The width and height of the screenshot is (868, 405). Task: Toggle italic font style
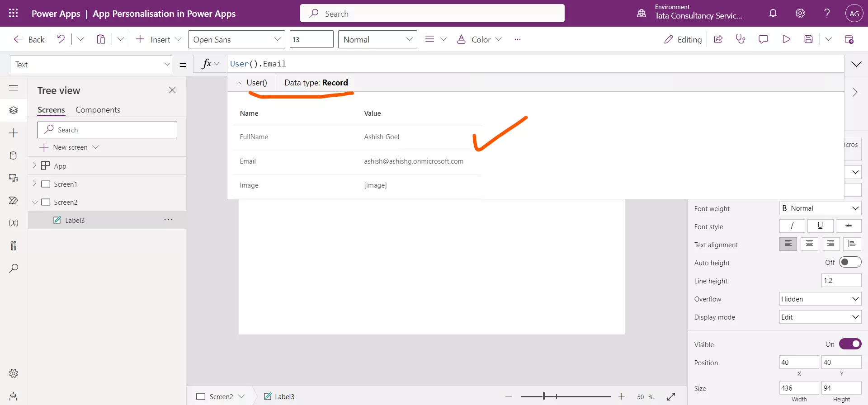click(x=792, y=226)
